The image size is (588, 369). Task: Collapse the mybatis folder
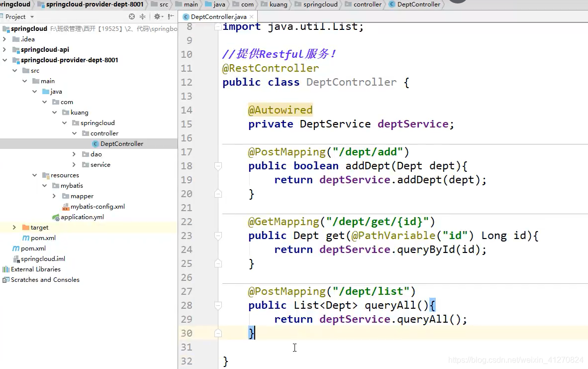(45, 186)
